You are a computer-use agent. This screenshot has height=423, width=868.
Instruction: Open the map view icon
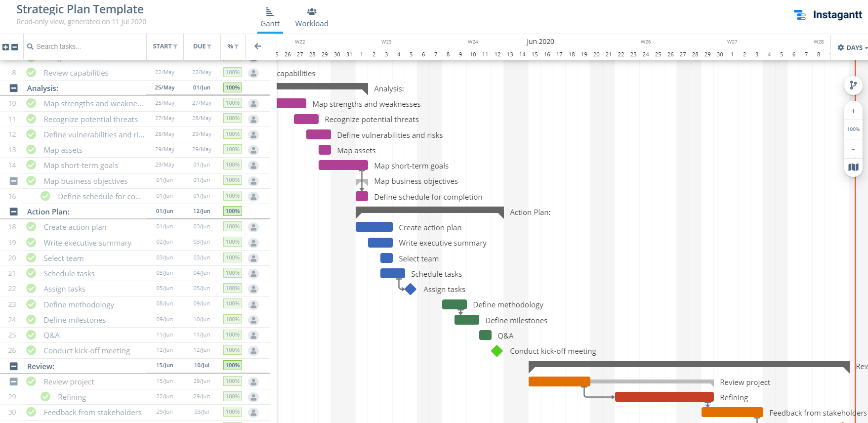853,168
